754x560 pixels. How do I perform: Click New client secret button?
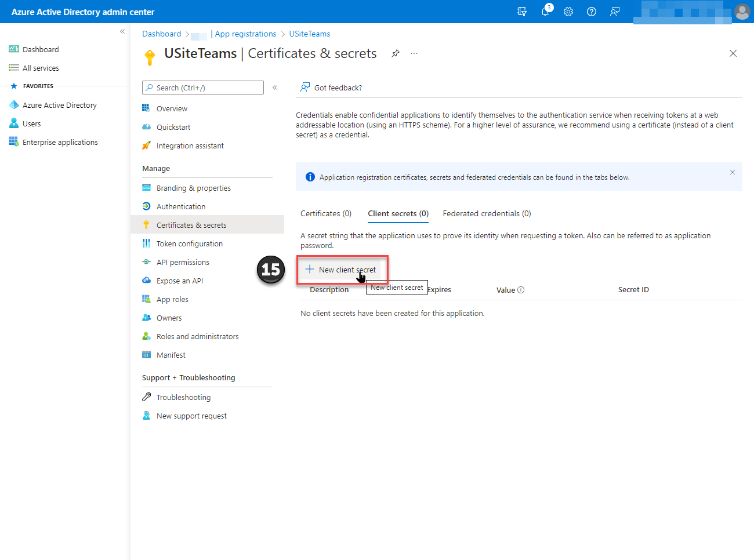pos(341,270)
